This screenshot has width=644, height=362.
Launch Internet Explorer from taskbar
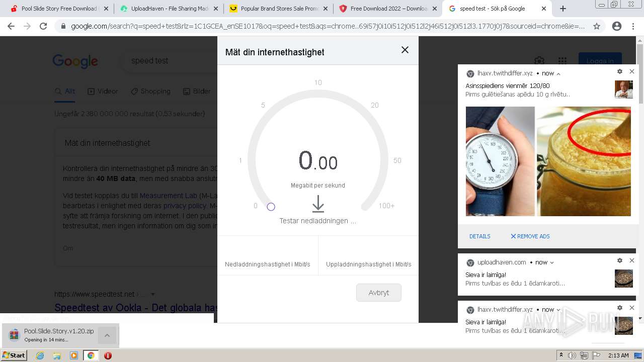click(x=40, y=355)
